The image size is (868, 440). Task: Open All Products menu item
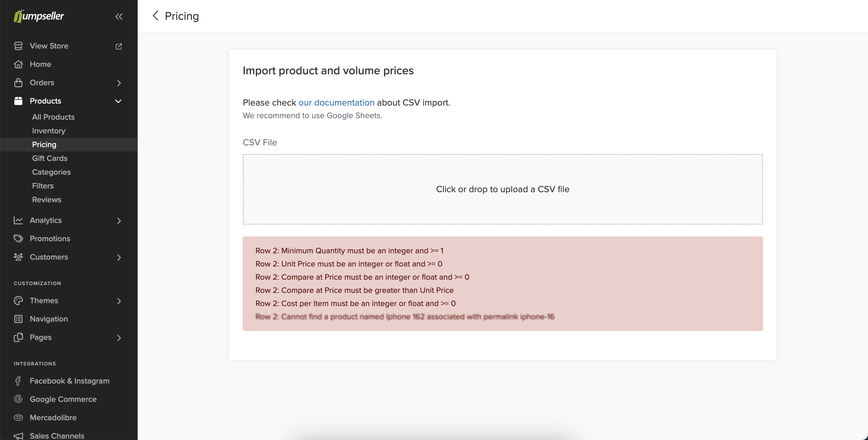coord(53,117)
